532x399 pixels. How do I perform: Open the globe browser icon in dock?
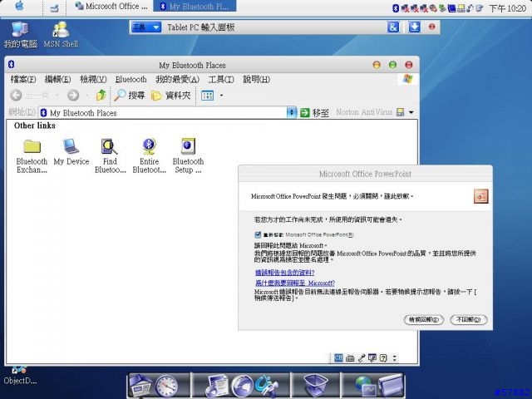242,386
